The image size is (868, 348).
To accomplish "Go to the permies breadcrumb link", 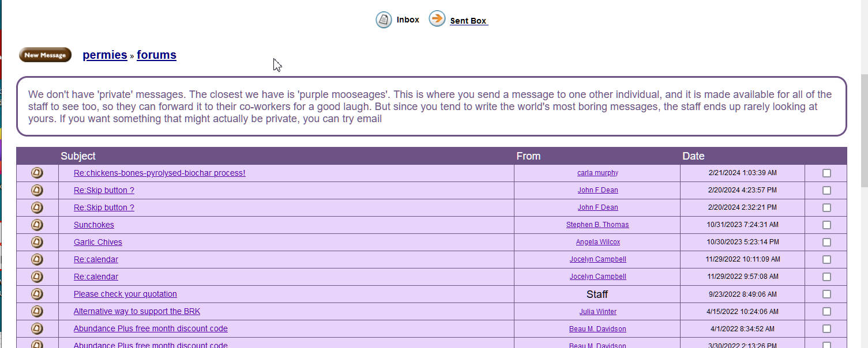I will (x=105, y=55).
